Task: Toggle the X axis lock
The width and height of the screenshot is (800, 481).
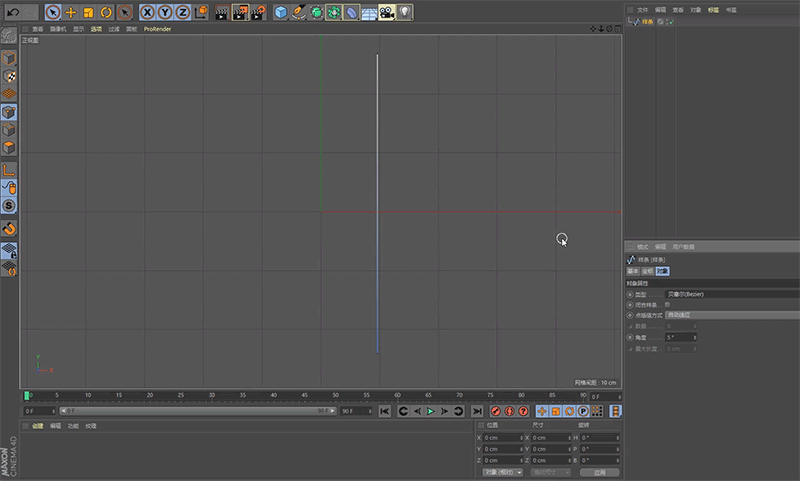Action: tap(148, 12)
